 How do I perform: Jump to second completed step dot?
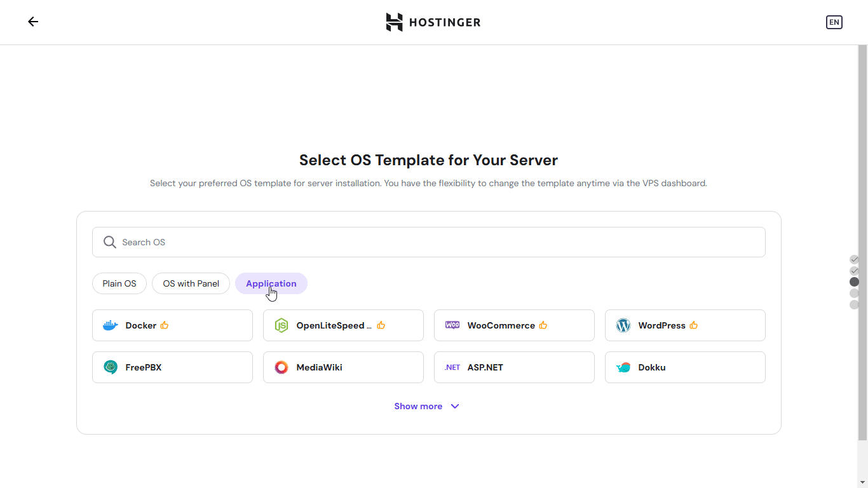(854, 271)
